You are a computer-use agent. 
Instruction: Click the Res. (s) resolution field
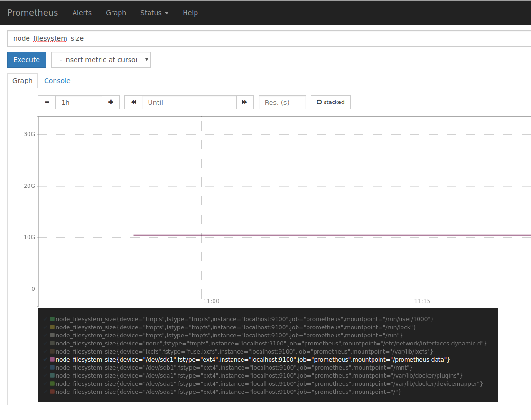(282, 103)
